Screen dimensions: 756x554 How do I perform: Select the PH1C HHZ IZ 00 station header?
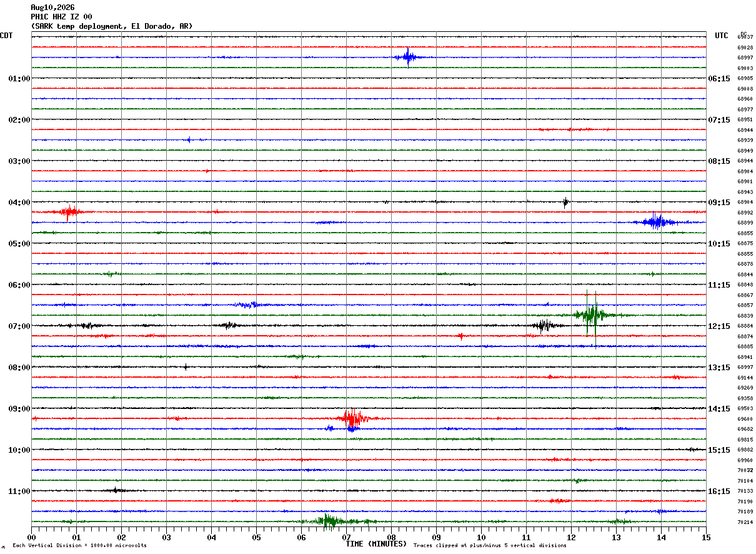pyautogui.click(x=61, y=17)
